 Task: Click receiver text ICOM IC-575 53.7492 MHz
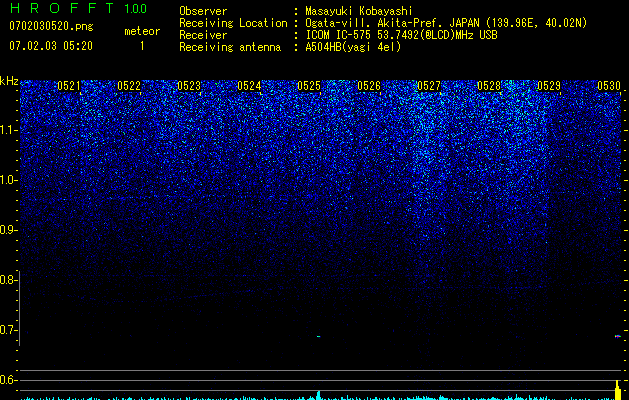click(x=402, y=35)
